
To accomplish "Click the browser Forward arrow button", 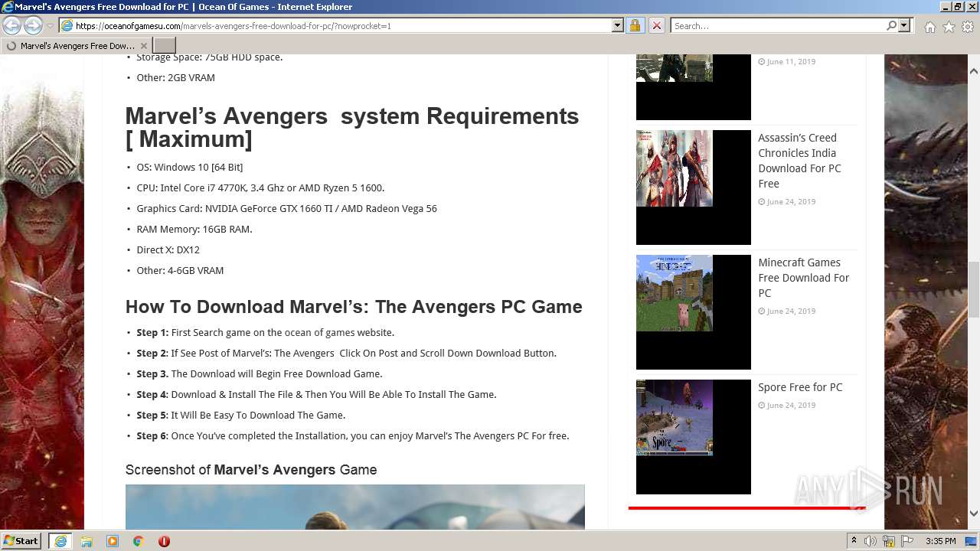I will coord(33,26).
